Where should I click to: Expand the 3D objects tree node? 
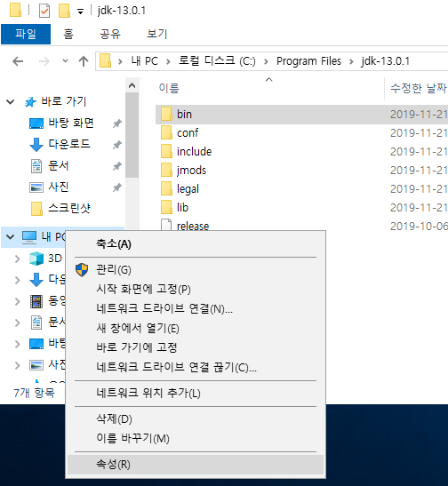pyautogui.click(x=18, y=259)
